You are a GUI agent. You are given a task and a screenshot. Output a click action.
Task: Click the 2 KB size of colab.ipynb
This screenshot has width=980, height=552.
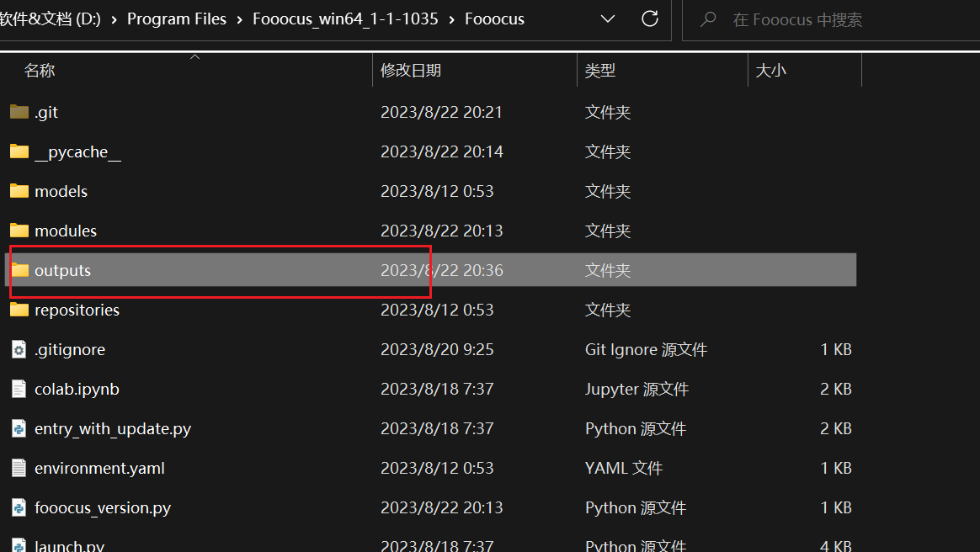click(836, 389)
